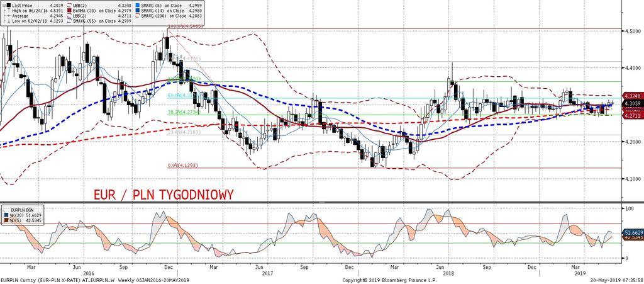
Task: Click the 2019 year label on time axis
Action: click(579, 273)
